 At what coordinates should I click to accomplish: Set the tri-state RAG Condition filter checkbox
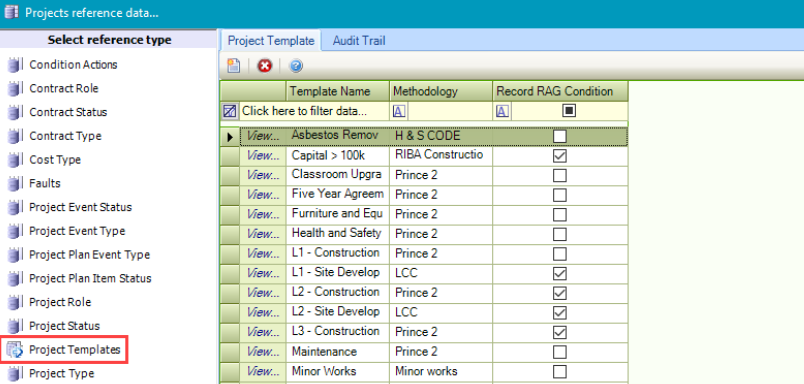pyautogui.click(x=569, y=111)
